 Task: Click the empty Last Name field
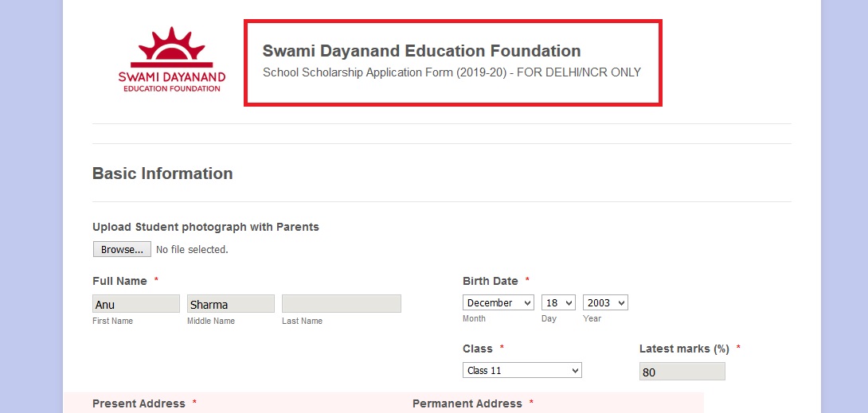(x=342, y=303)
